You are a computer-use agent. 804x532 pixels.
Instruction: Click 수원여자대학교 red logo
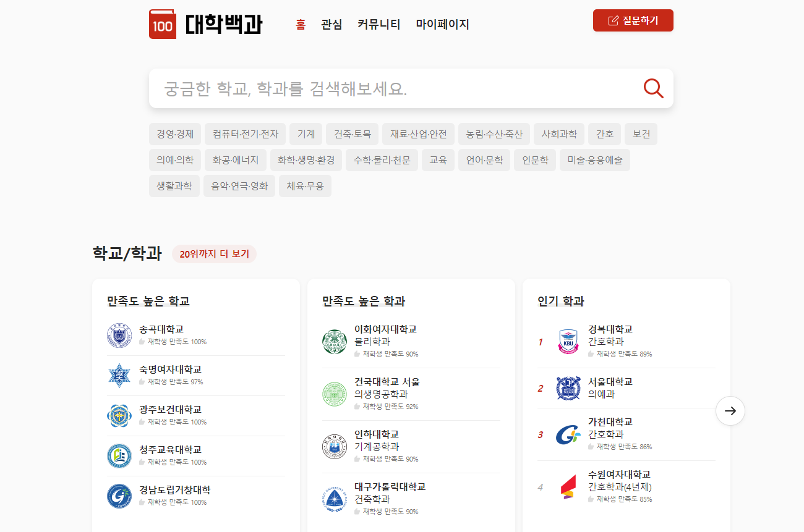[568, 487]
